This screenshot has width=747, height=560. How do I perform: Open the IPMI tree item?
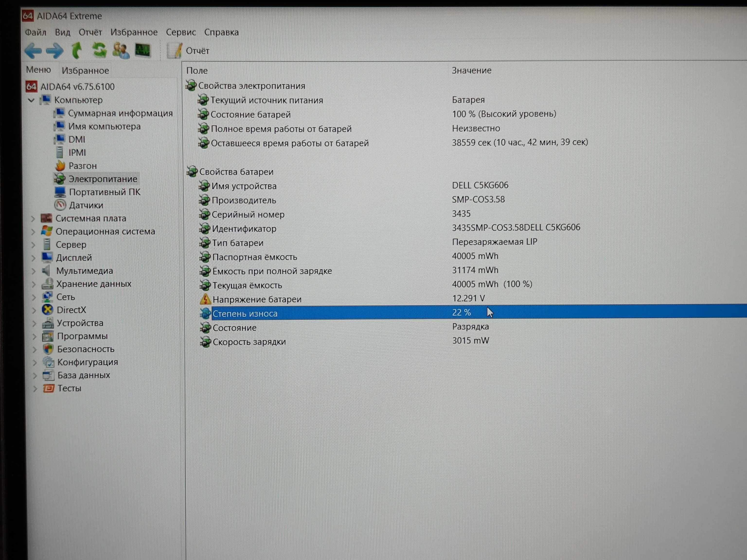tap(77, 153)
